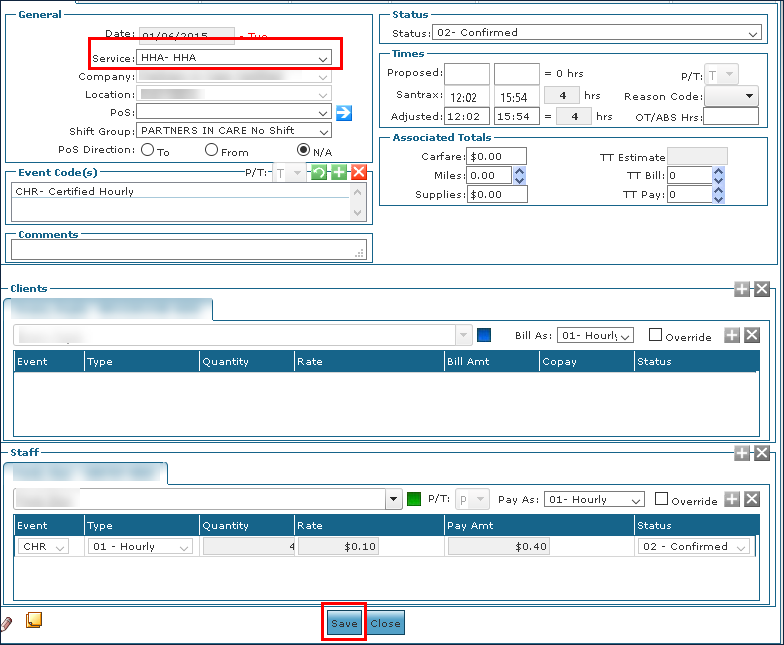Open the yellow sticky note icon
The height and width of the screenshot is (645, 784).
pyautogui.click(x=33, y=620)
